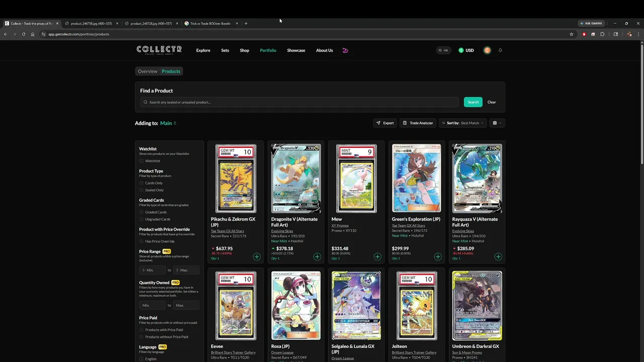Switch to the product_246728.jpg browser tab

click(x=151, y=23)
